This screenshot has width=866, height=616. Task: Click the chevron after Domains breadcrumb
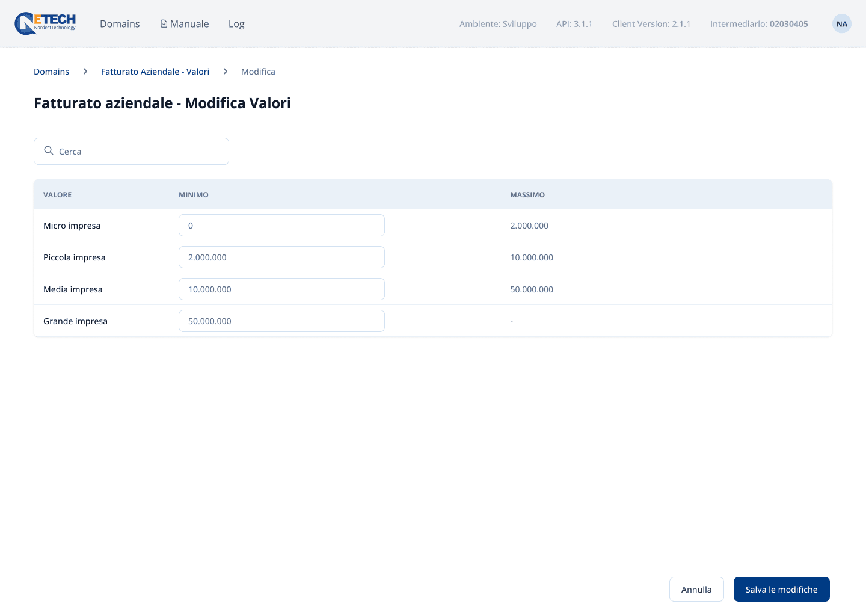(85, 72)
